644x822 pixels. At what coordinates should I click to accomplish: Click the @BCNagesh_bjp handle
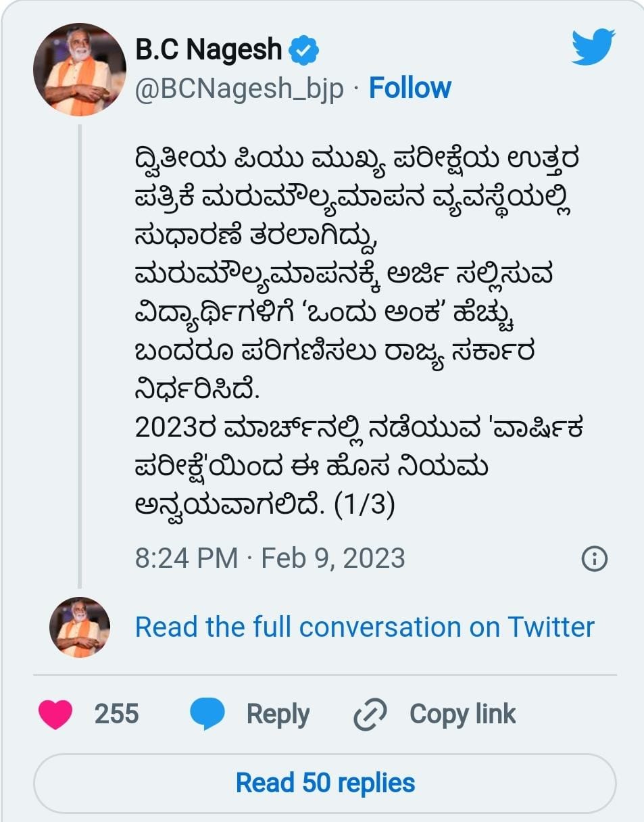240,89
